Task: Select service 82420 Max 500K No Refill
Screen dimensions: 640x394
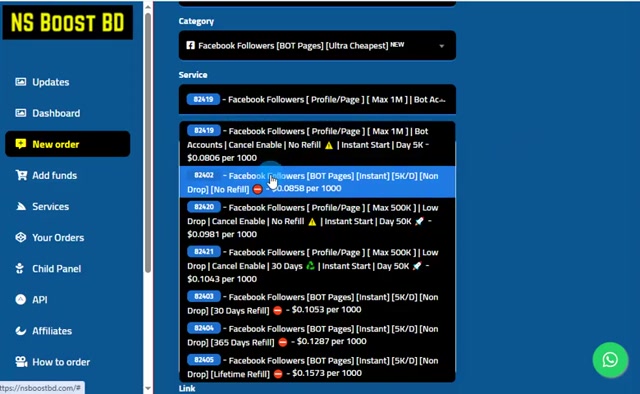Action: [317, 220]
